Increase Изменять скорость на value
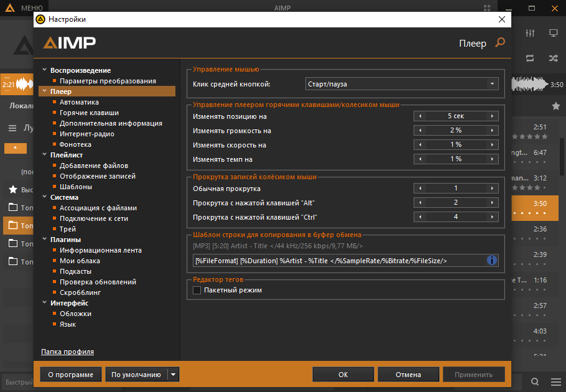Image resolution: width=566 pixels, height=392 pixels. (492, 145)
